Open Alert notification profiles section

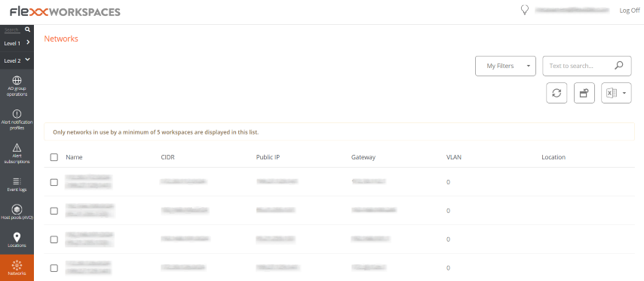[17, 120]
